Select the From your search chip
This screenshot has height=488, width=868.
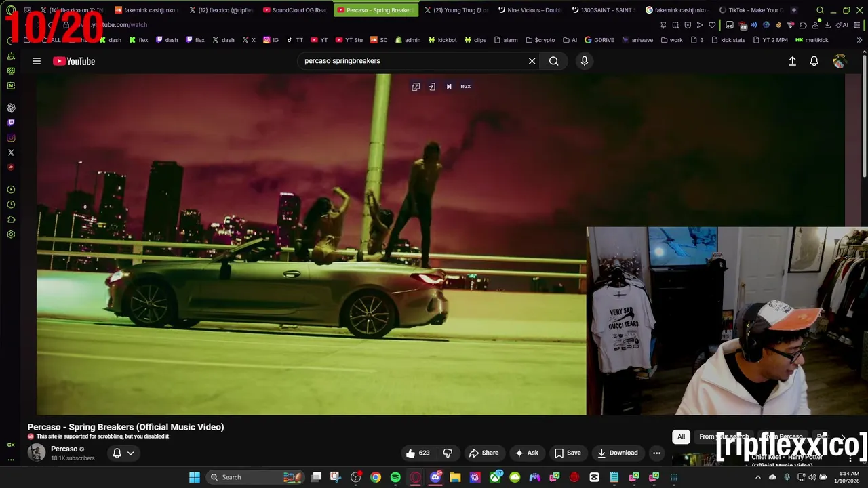tap(724, 436)
